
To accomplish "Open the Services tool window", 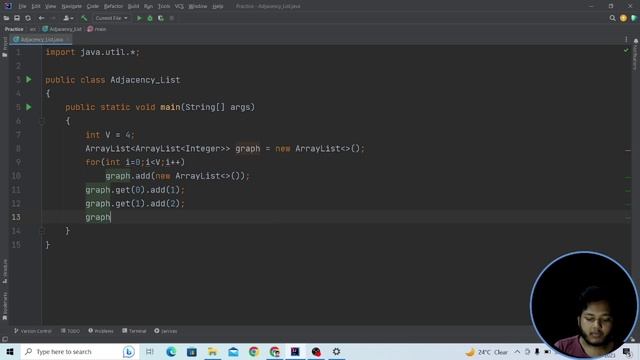I will (x=166, y=331).
